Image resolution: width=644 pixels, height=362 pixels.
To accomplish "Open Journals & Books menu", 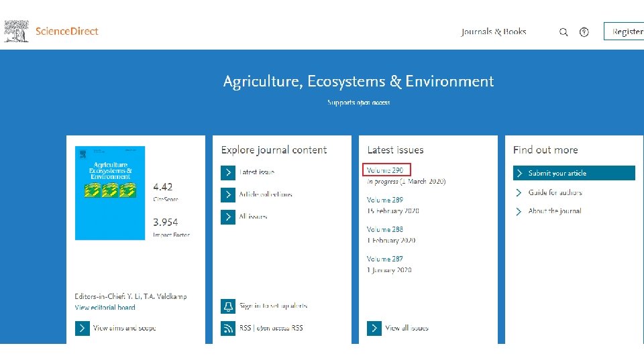I will [x=494, y=32].
